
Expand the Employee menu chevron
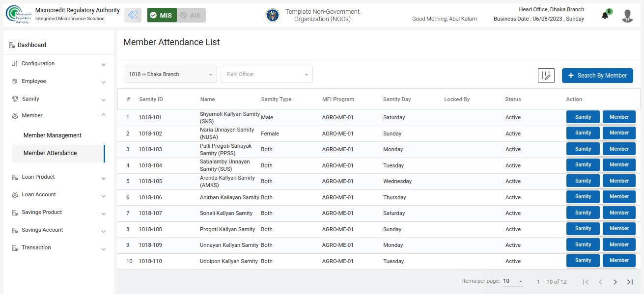pyautogui.click(x=104, y=82)
